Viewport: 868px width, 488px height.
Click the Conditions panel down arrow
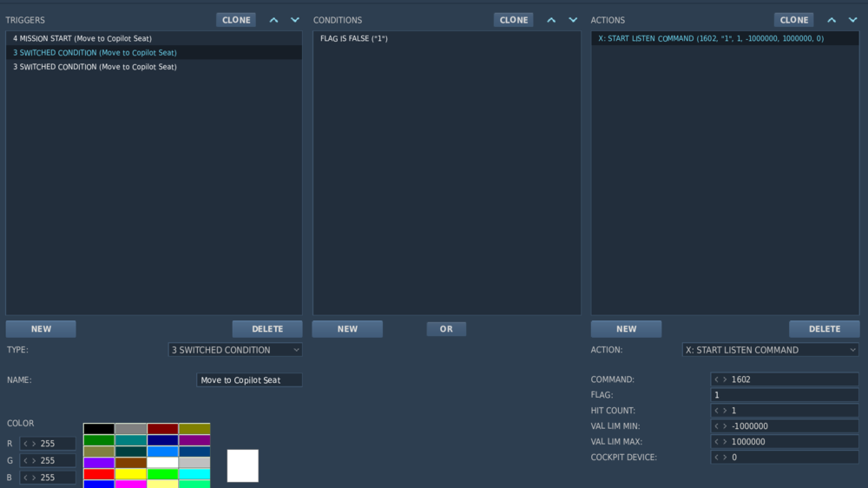573,20
